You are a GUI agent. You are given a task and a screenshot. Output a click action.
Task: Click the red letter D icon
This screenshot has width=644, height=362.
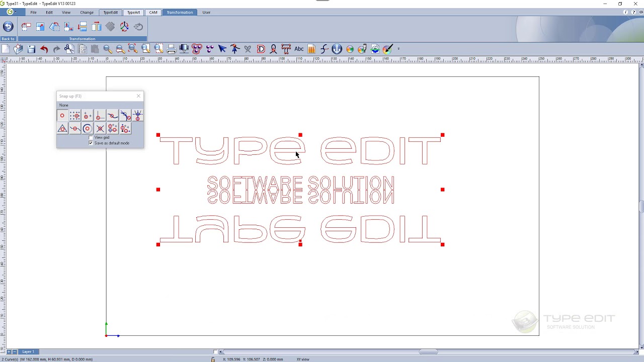click(261, 49)
